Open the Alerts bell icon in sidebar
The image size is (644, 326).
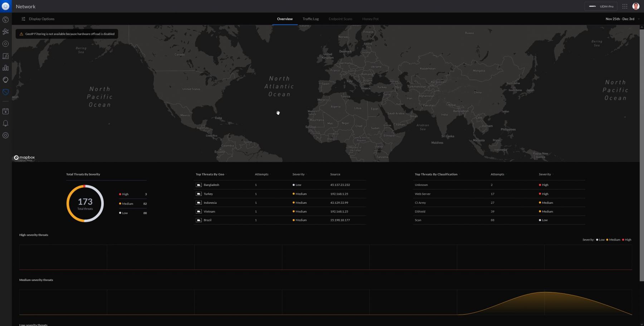(5, 123)
